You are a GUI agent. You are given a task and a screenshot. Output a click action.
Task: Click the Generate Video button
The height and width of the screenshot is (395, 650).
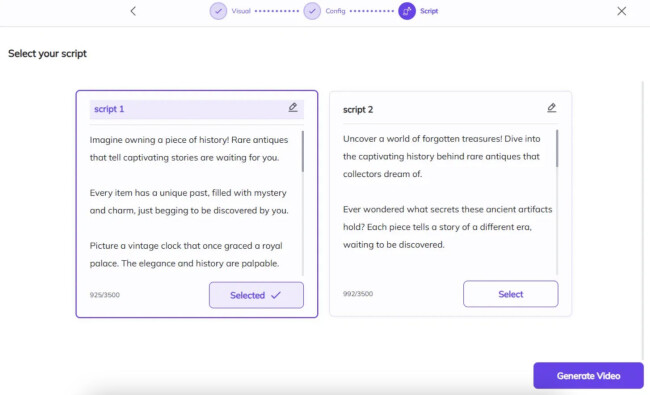[588, 376]
